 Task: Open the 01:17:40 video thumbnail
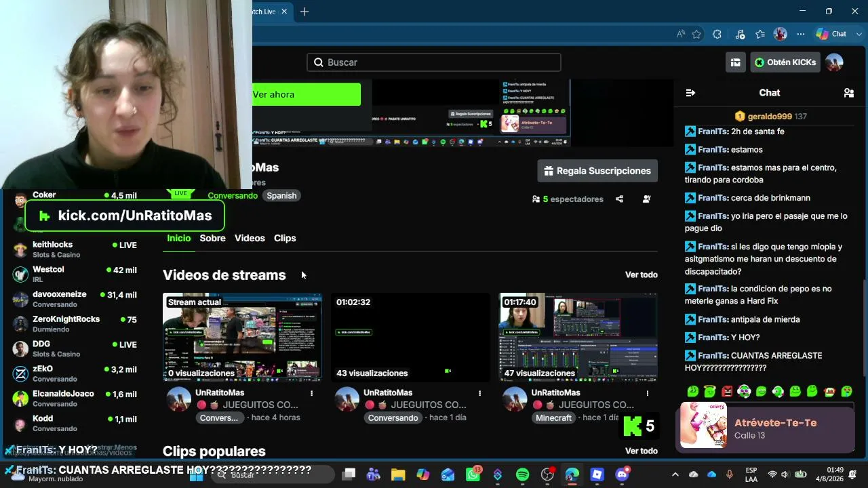point(578,337)
